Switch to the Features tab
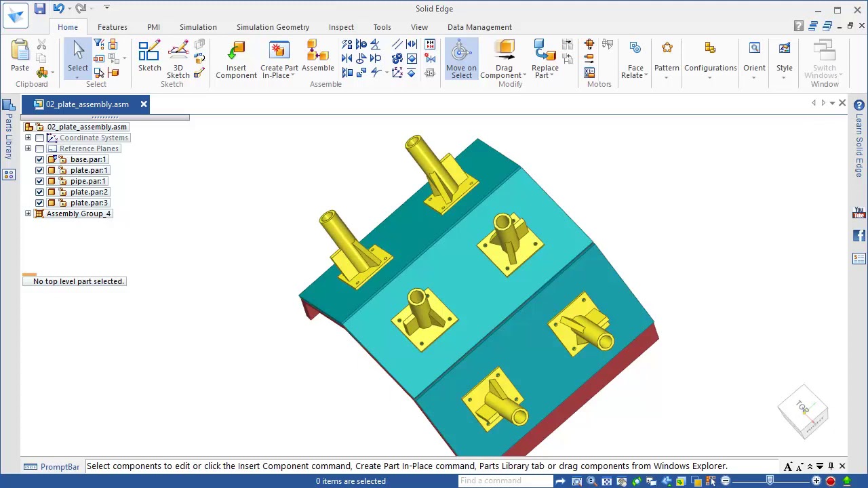Image resolution: width=868 pixels, height=488 pixels. (x=113, y=27)
